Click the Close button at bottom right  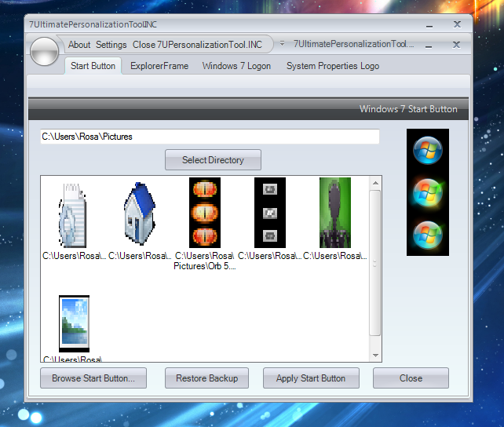click(x=411, y=378)
